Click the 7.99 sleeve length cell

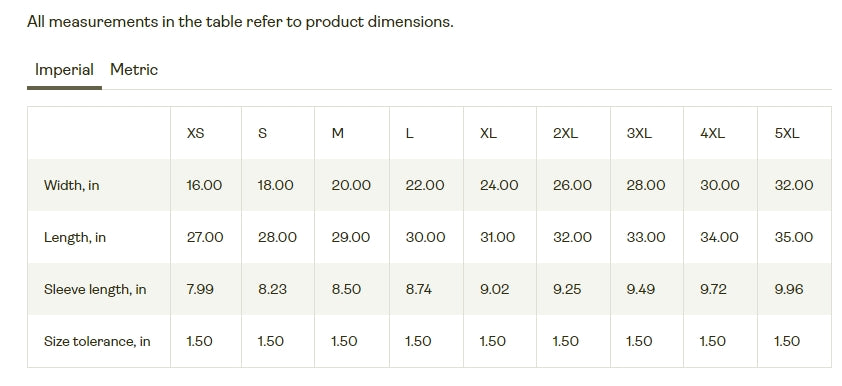[x=200, y=289]
